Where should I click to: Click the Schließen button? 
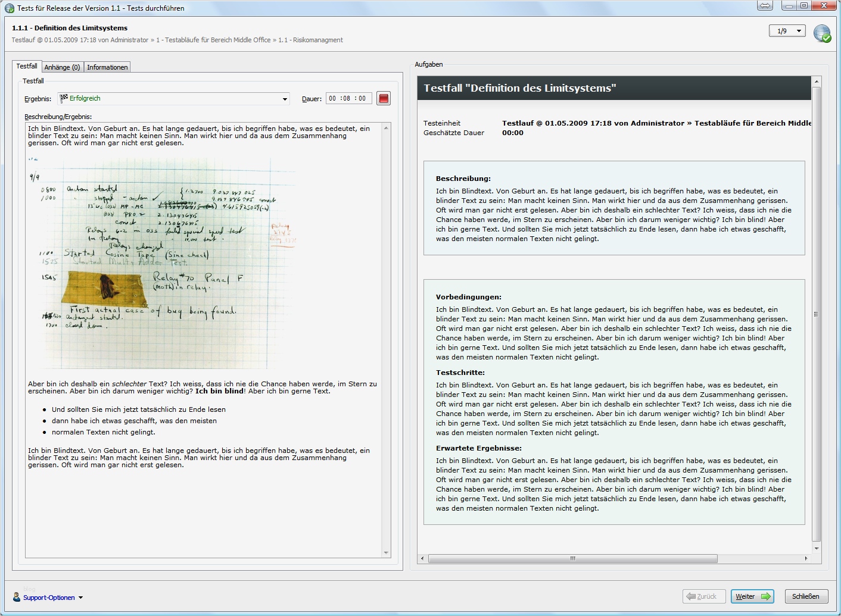click(x=806, y=596)
